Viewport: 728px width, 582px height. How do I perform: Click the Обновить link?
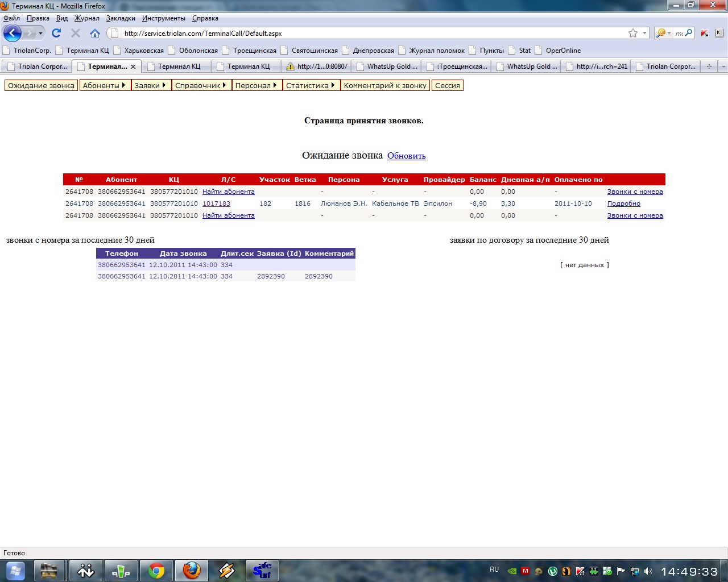point(407,156)
